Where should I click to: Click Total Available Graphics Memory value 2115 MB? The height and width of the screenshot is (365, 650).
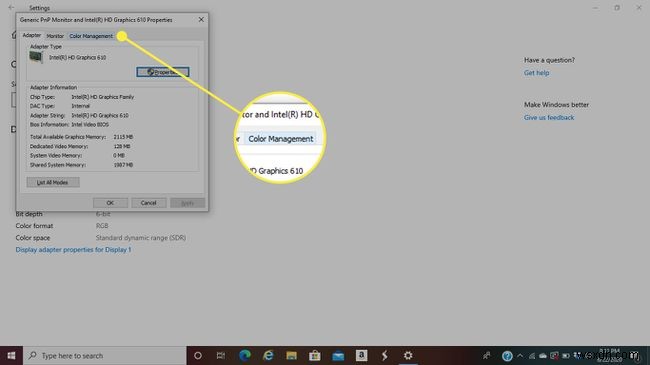[123, 137]
